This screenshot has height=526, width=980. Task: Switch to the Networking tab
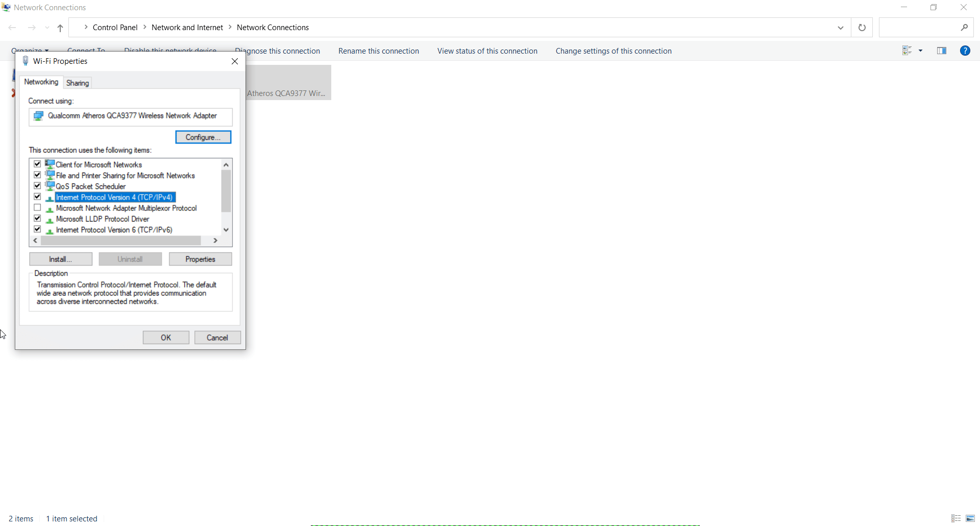pos(41,82)
